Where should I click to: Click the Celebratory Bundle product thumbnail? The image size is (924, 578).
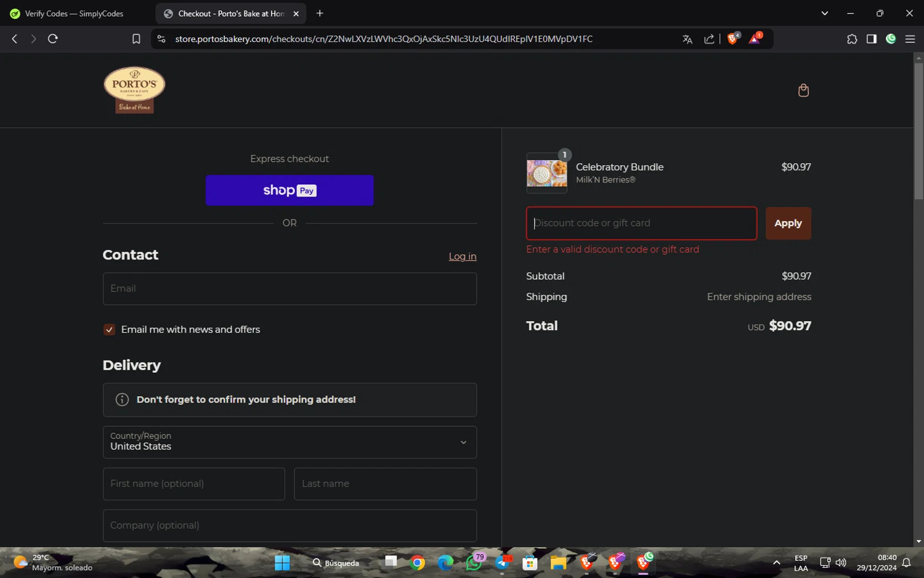click(547, 173)
